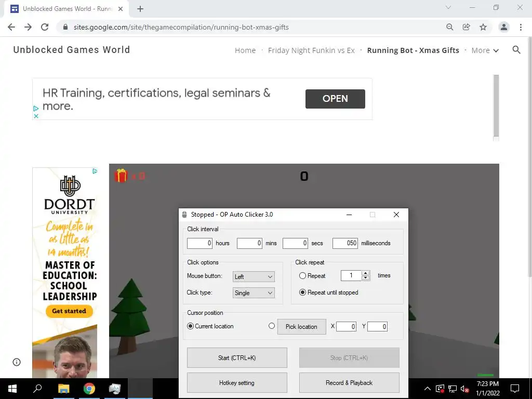Switch to Chrome from the taskbar
Screen dimensions: 532x399
coord(89,389)
